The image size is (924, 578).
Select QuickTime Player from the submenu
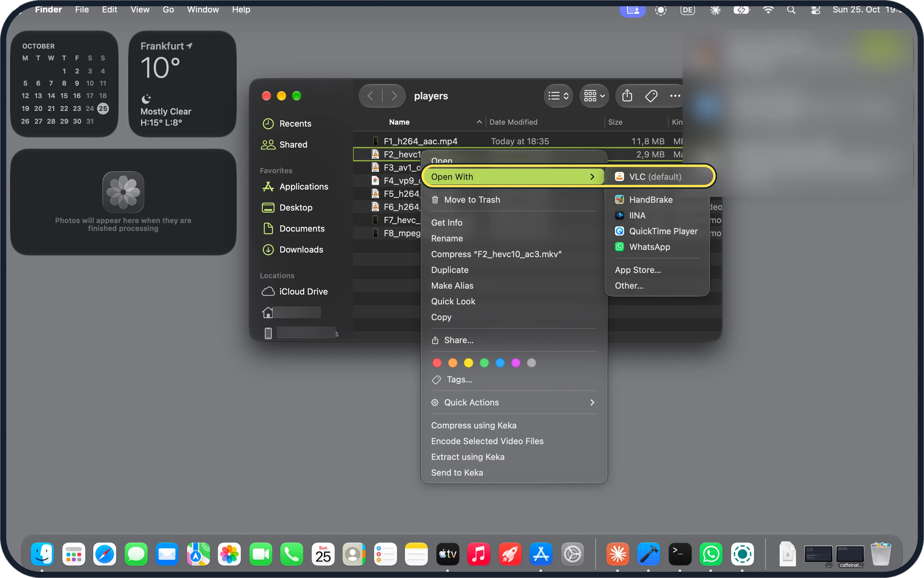[x=657, y=231]
